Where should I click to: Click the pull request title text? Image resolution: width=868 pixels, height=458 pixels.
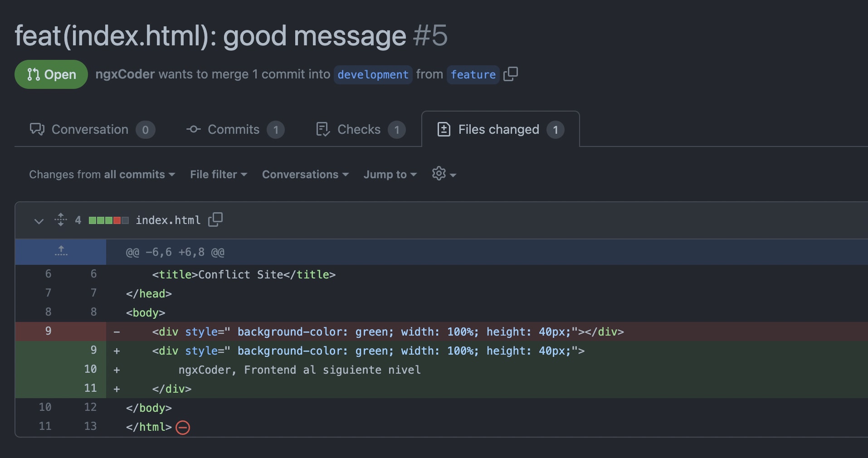click(210, 36)
